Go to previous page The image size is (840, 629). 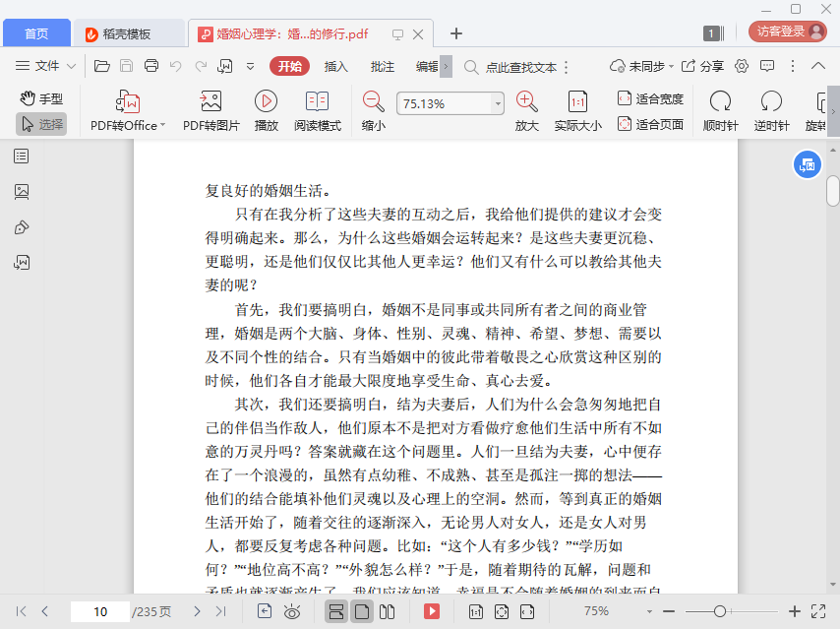point(45,611)
